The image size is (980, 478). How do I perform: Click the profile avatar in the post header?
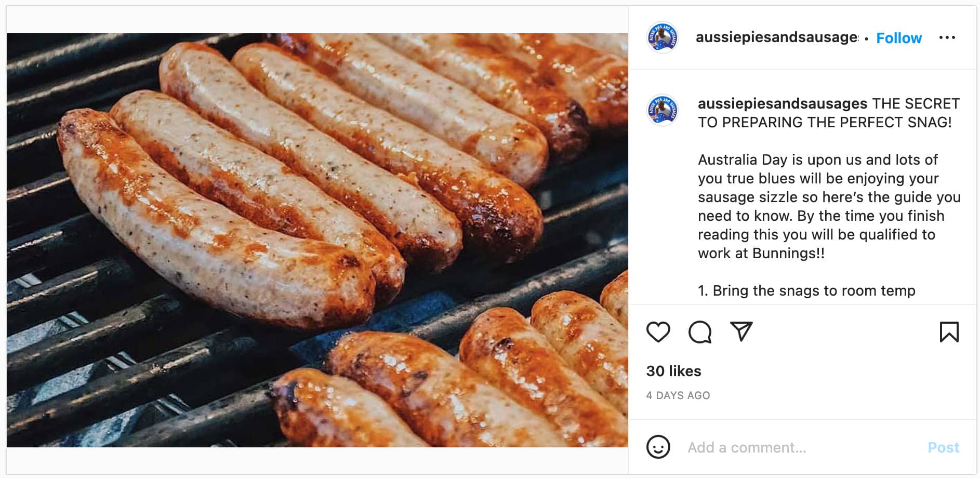click(662, 37)
